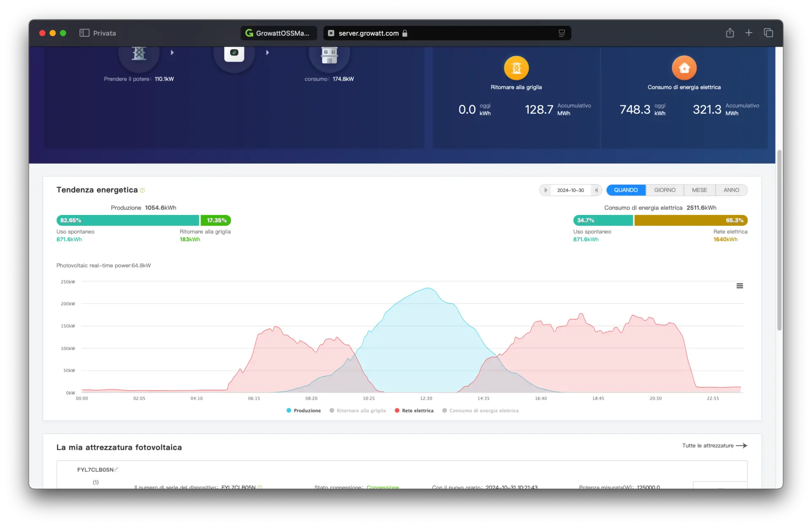Switch to GrowattOSSMa browser tab
812x527 pixels.
click(x=279, y=33)
